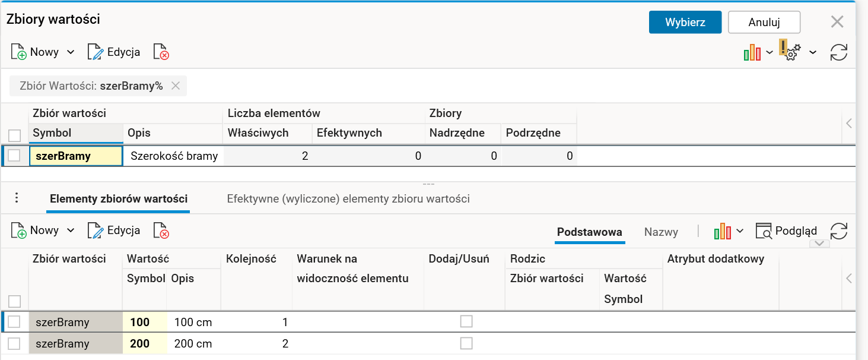
Task: Click the gear icon with exclamation mark
Action: pyautogui.click(x=789, y=52)
